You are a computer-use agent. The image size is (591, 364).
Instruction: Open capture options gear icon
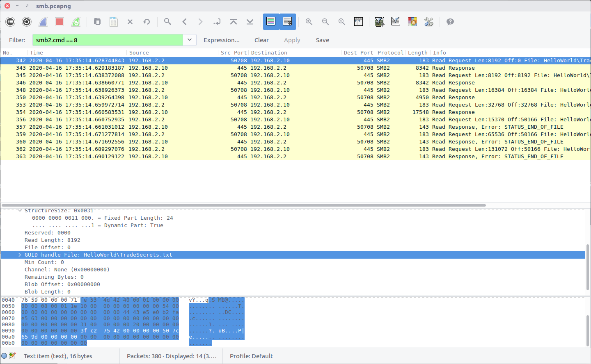coord(27,22)
